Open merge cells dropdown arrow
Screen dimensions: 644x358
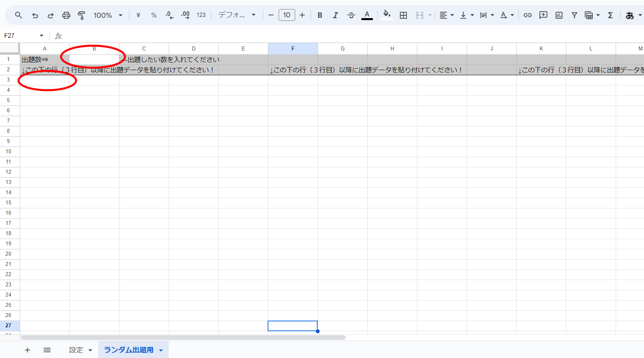tap(430, 15)
